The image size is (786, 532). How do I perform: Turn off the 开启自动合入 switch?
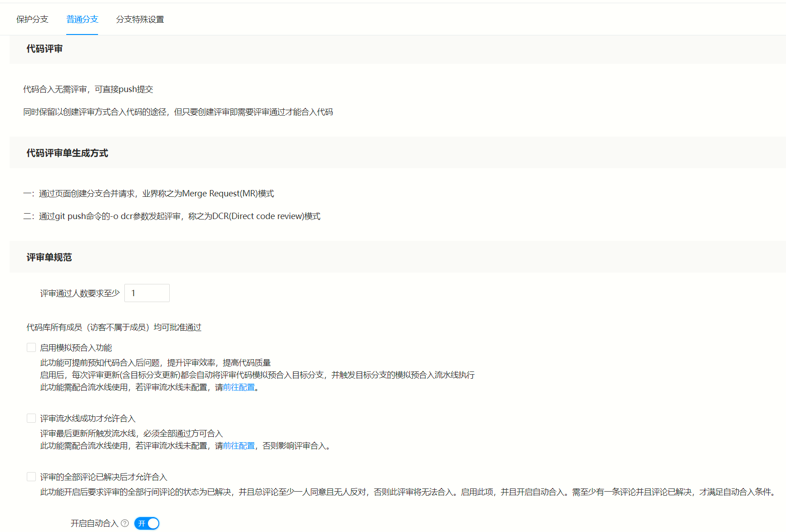click(147, 523)
